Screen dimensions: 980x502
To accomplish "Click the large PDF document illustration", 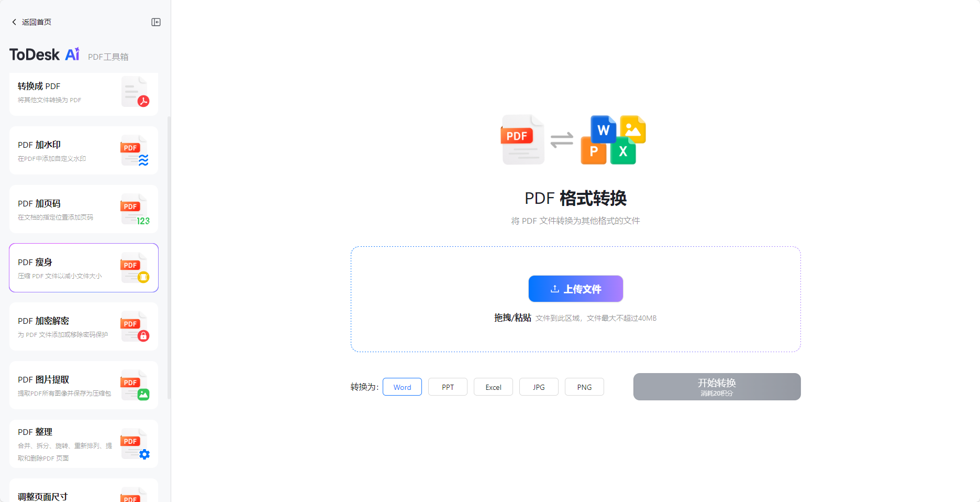I will (x=522, y=139).
